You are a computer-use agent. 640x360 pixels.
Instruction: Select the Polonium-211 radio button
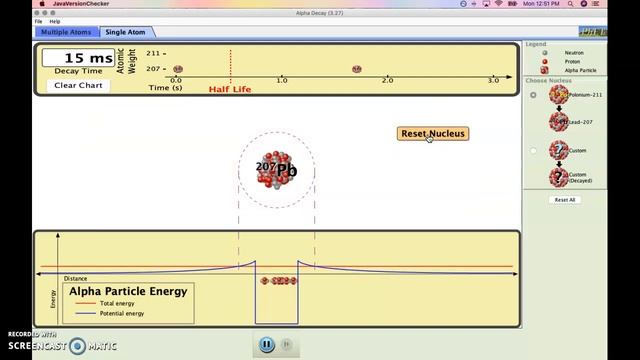533,95
